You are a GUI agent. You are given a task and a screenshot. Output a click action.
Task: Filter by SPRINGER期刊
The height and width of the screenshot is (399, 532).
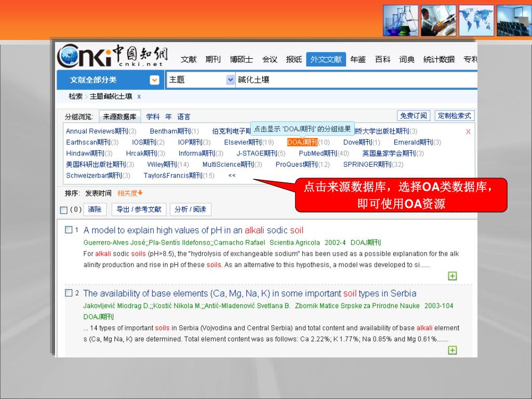pos(367,165)
